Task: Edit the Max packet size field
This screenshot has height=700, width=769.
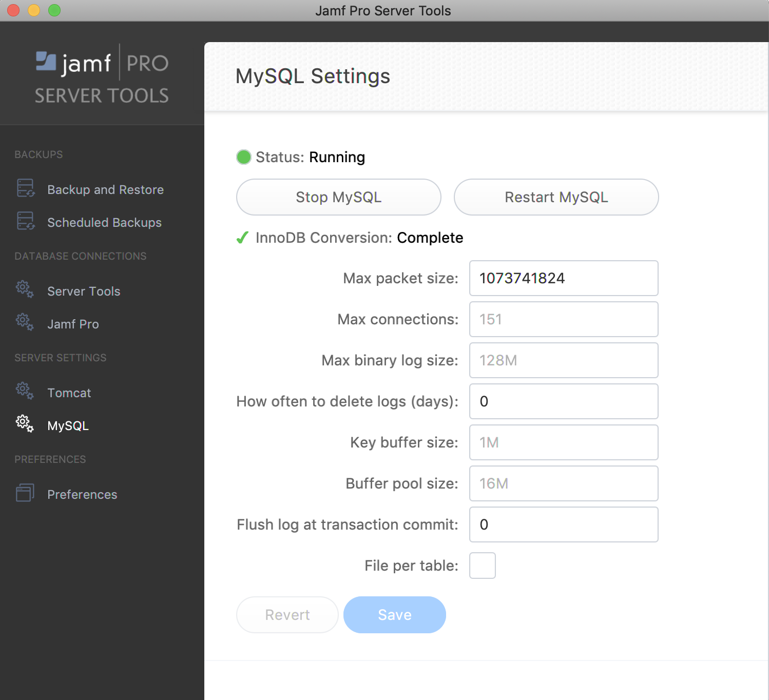Action: coord(563,278)
